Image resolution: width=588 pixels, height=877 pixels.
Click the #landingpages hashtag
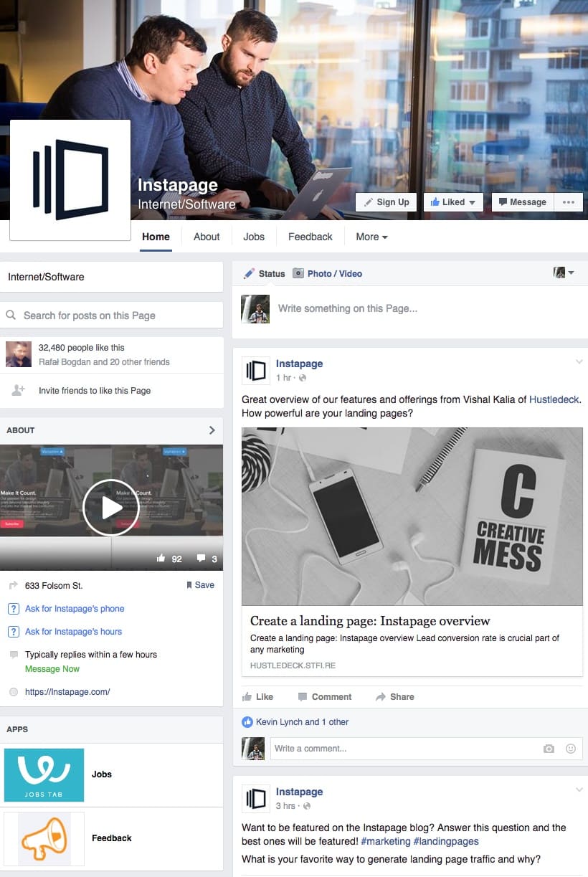pyautogui.click(x=446, y=841)
